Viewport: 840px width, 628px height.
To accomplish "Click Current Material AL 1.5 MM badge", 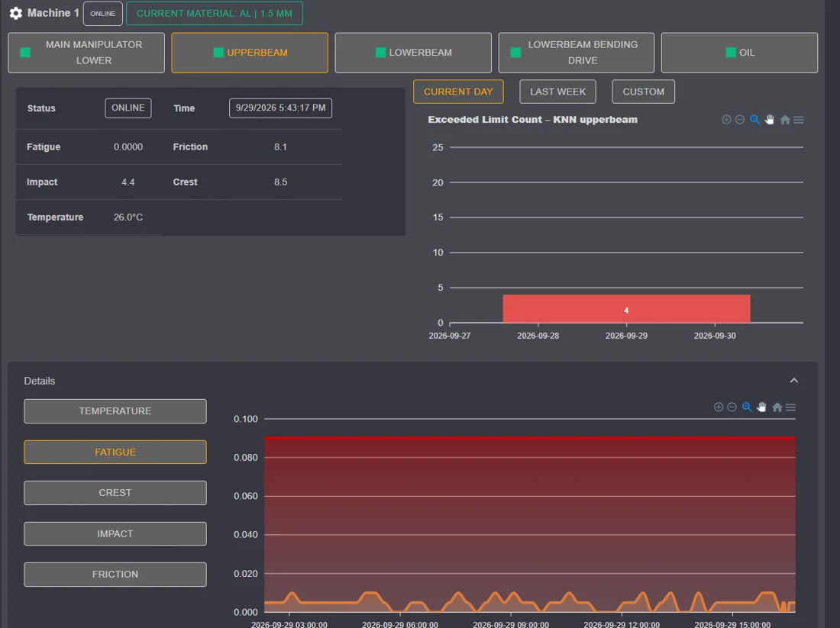I will click(215, 14).
